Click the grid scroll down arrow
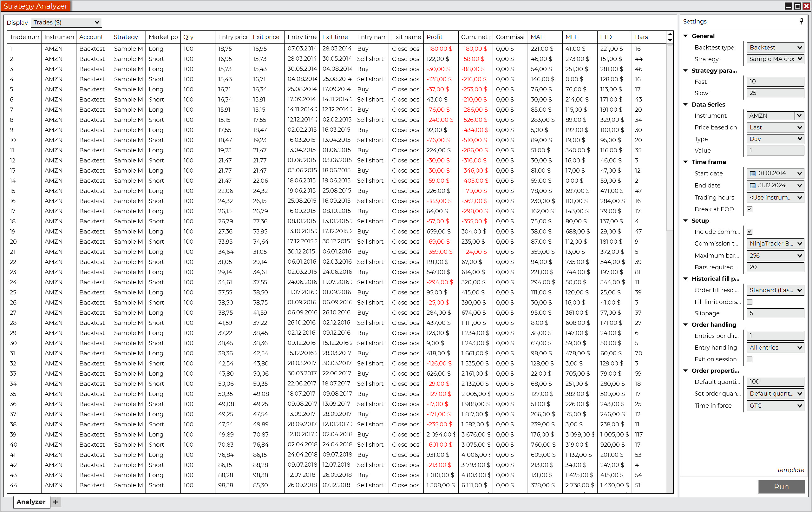Viewport: 812px width, 512px height. [670, 40]
